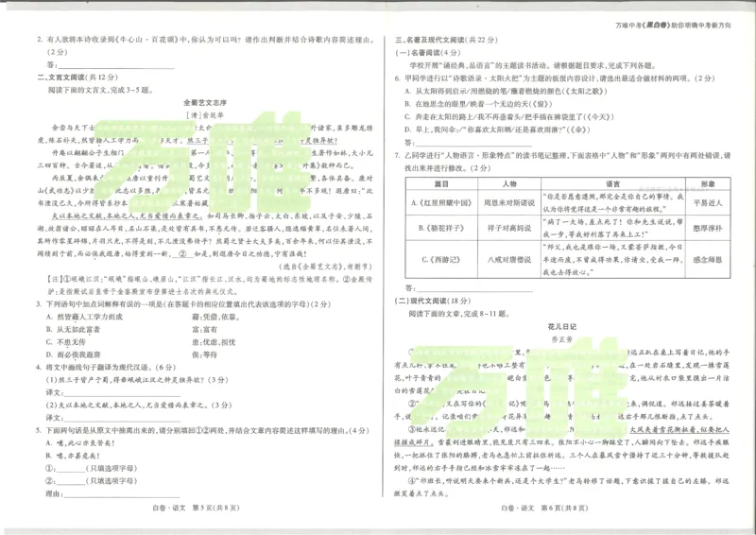The image size is (756, 535).
Task: Click question 6 option B citing 《窗》
Action: (x=478, y=104)
